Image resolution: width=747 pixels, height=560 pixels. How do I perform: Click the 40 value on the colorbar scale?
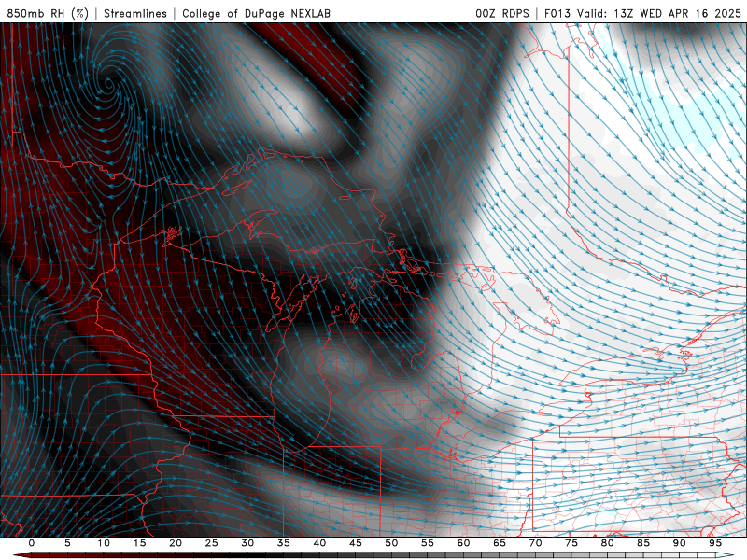click(x=319, y=543)
